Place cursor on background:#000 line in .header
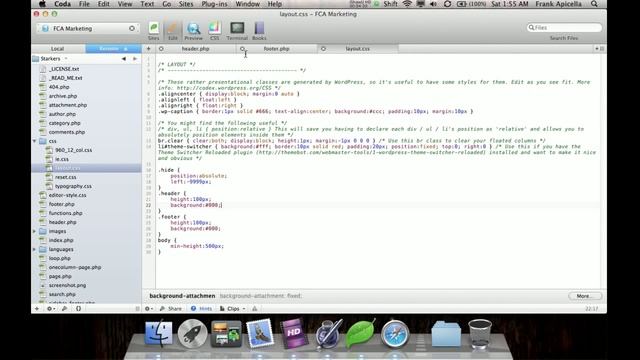 point(196,205)
